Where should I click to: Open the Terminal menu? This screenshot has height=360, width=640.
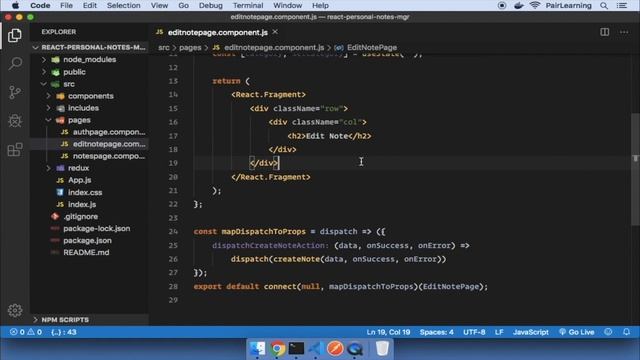(248, 5)
